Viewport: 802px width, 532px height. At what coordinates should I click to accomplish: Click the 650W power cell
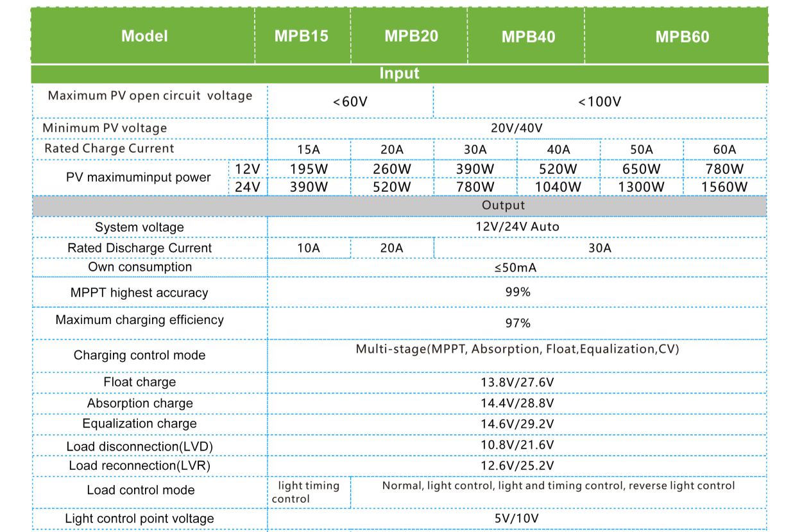pyautogui.click(x=642, y=169)
